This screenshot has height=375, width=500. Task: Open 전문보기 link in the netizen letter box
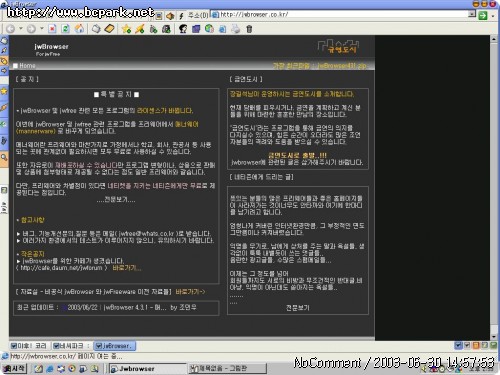click(297, 308)
